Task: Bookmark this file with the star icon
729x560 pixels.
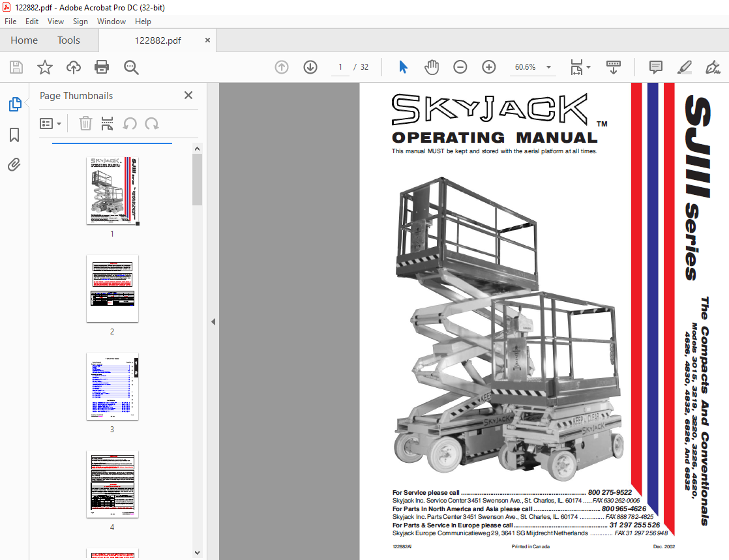Action: click(x=45, y=67)
